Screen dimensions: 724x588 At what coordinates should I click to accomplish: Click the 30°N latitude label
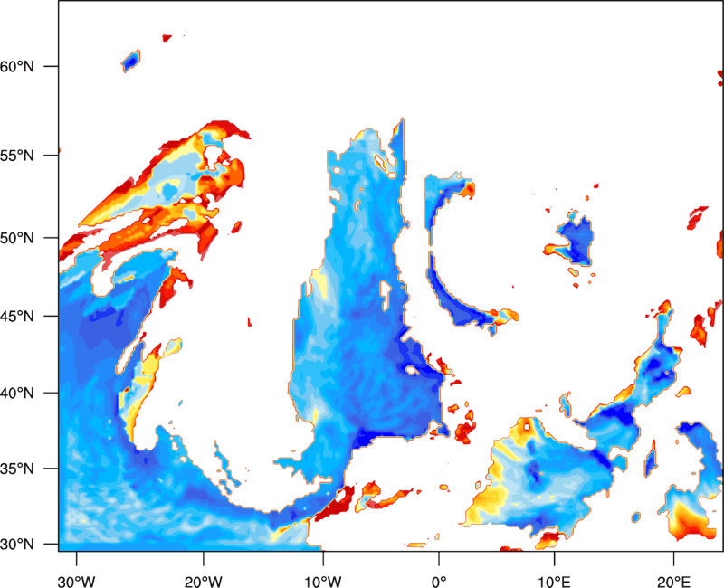(x=17, y=545)
